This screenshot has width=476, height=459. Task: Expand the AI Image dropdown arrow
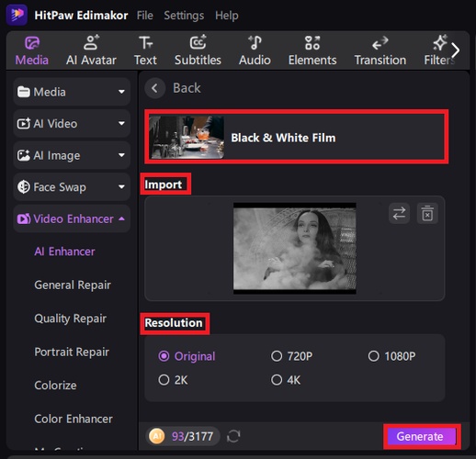(121, 155)
